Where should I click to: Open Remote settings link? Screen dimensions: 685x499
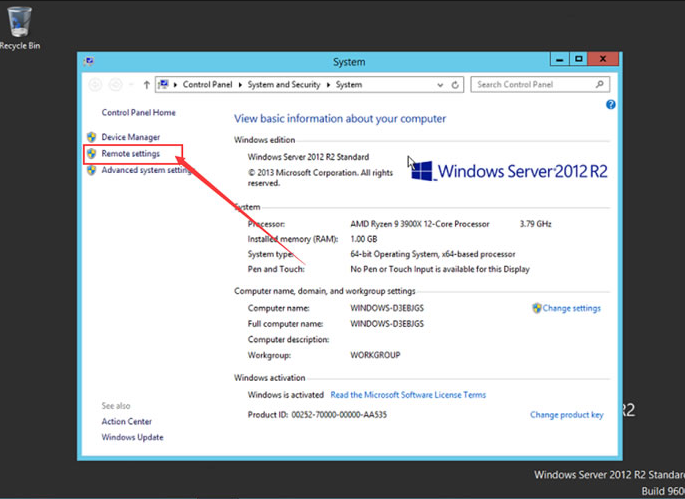130,154
